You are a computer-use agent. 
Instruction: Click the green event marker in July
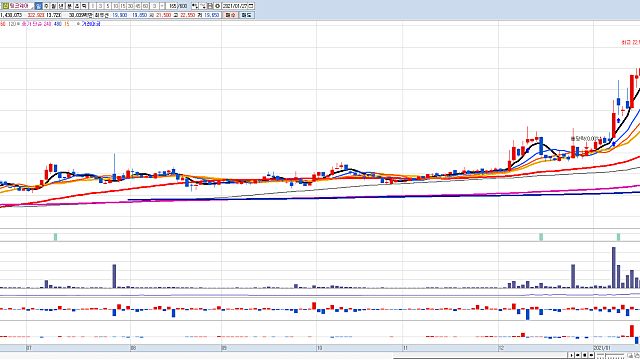pos(56,237)
